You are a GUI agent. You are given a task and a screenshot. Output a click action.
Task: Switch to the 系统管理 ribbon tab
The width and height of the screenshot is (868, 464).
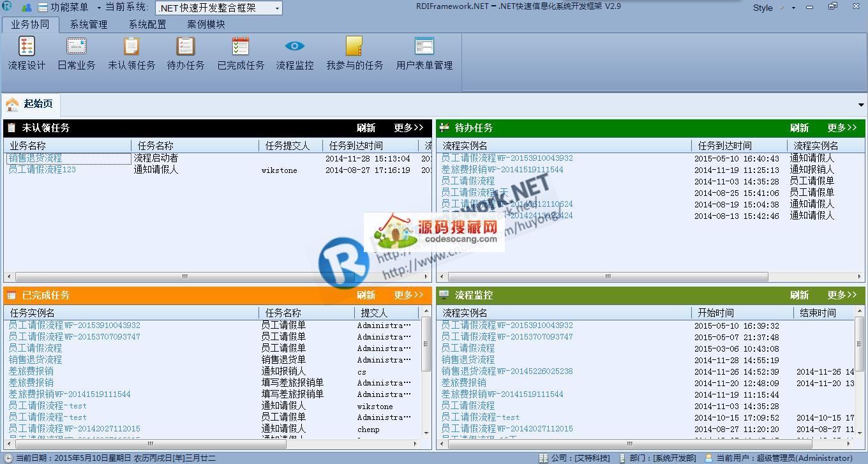click(89, 24)
